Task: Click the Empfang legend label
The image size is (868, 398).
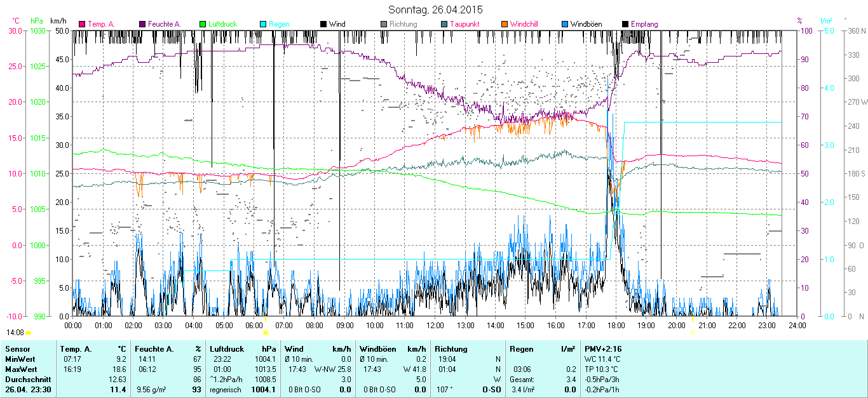Action: pyautogui.click(x=644, y=24)
